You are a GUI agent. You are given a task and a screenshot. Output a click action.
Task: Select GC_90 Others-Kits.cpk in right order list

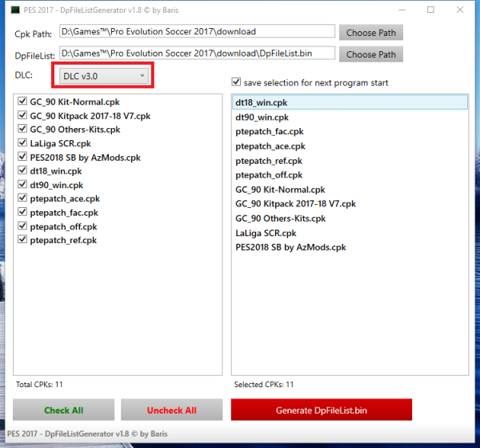click(x=350, y=218)
